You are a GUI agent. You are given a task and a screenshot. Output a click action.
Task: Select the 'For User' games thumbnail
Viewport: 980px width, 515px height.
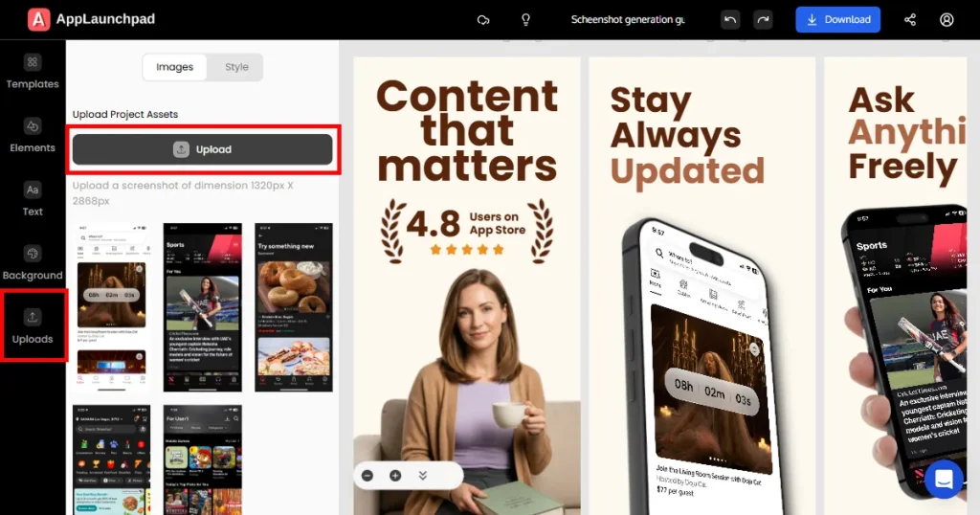(x=203, y=460)
